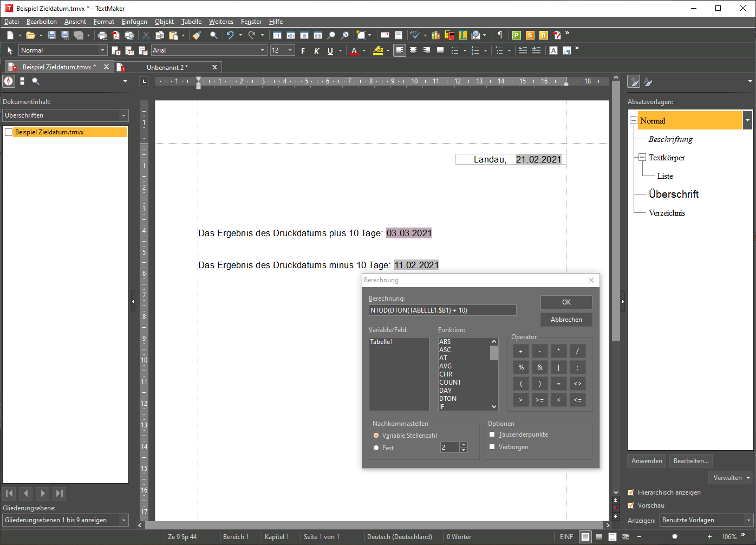This screenshot has height=545, width=756.
Task: Cut the selection with the scissors icon
Action: click(x=146, y=35)
